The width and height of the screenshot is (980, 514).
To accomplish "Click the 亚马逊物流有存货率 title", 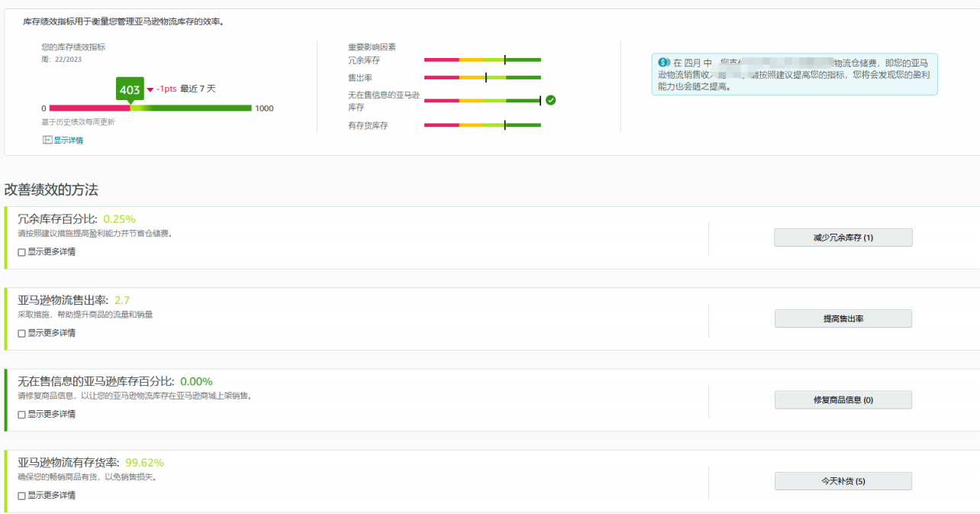I will (69, 462).
